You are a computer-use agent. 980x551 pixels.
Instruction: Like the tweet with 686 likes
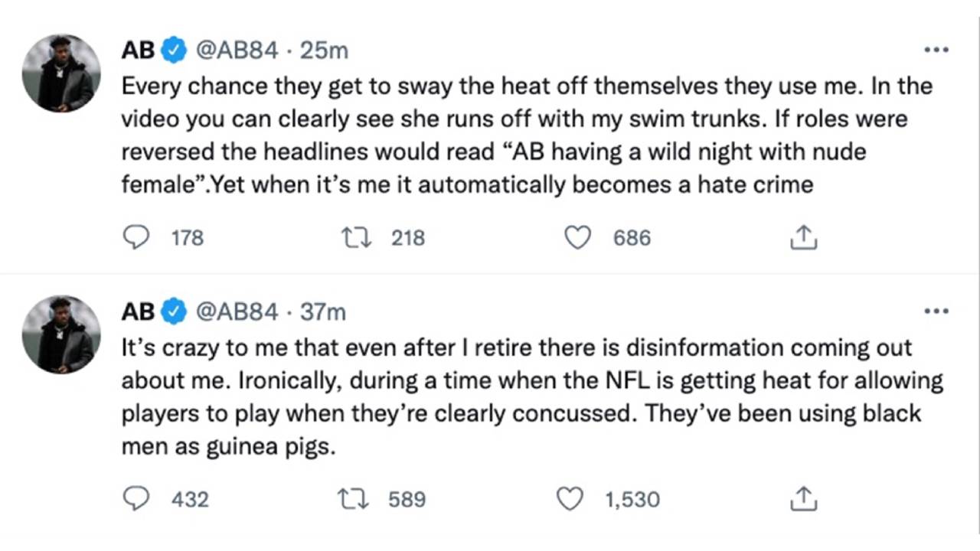pos(578,238)
